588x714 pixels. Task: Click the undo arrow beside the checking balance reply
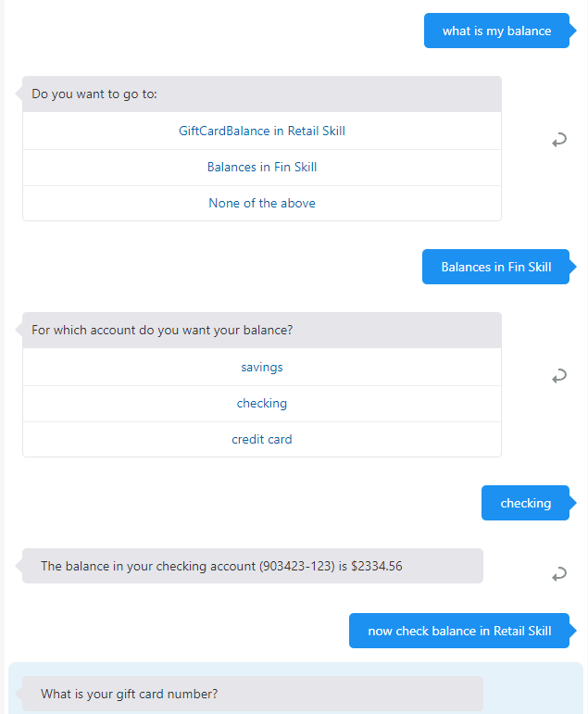(x=558, y=574)
